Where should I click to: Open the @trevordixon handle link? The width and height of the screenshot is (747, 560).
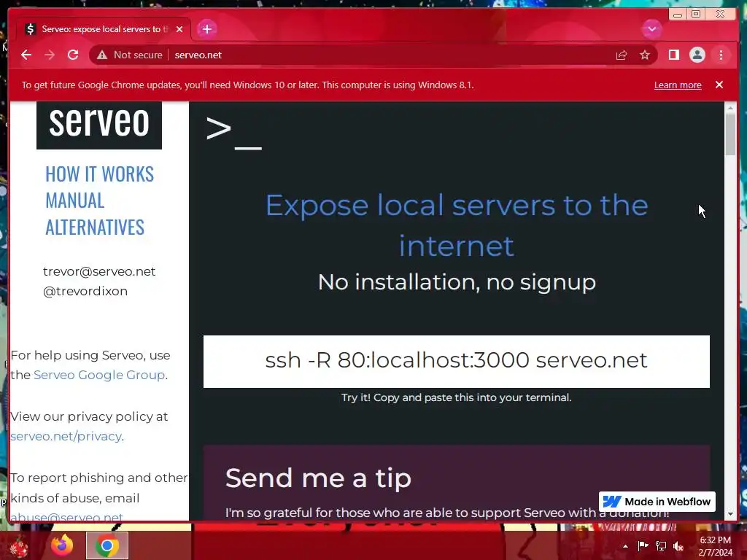(85, 291)
